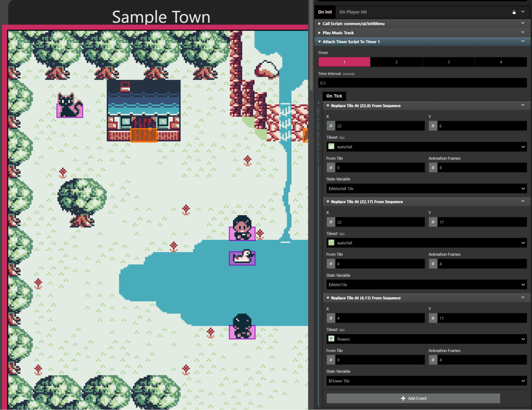Click # icon for From Tile in {4,11} event
The image size is (532, 410).
click(331, 360)
